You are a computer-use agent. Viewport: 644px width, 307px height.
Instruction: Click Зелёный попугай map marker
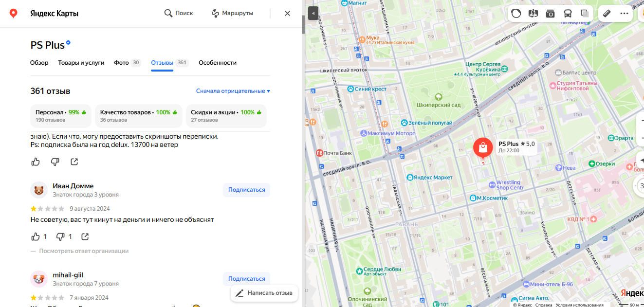pos(404,123)
